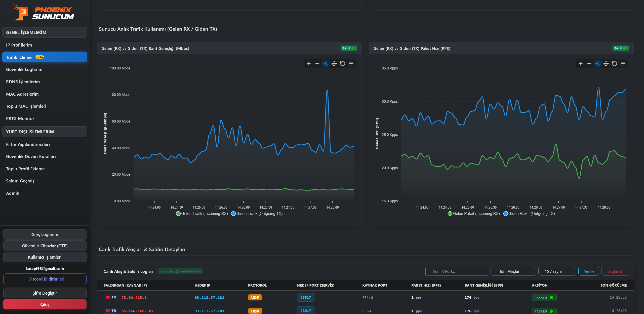644x314 pixels.
Task: Zoom out on the bandwidth Mbps chart
Action: (317, 64)
